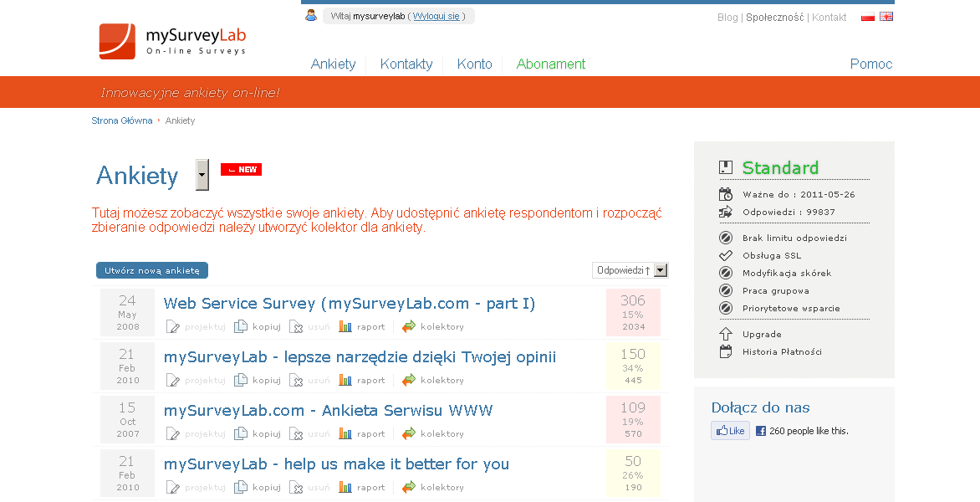This screenshot has width=980, height=502.
Task: Click the mySurveyLab logo
Action: [172, 41]
